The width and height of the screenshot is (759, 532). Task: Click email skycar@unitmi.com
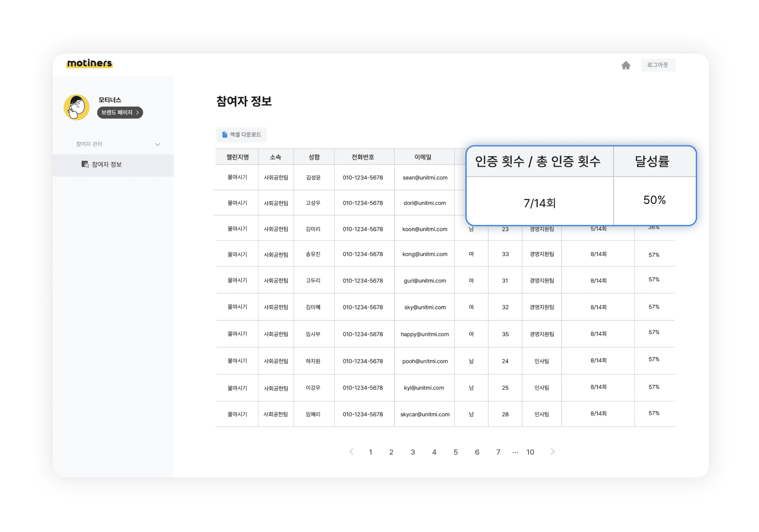(425, 414)
